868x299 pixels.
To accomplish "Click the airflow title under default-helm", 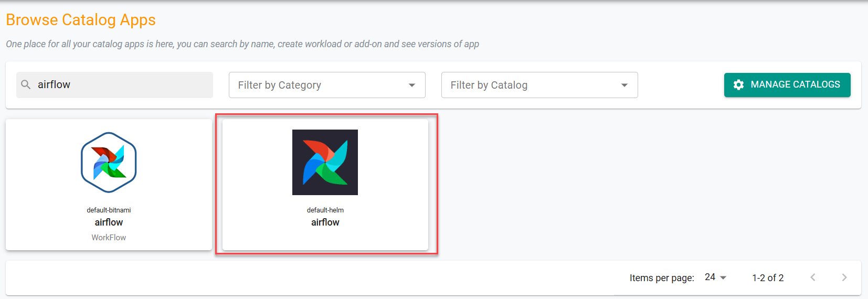I will [x=325, y=222].
